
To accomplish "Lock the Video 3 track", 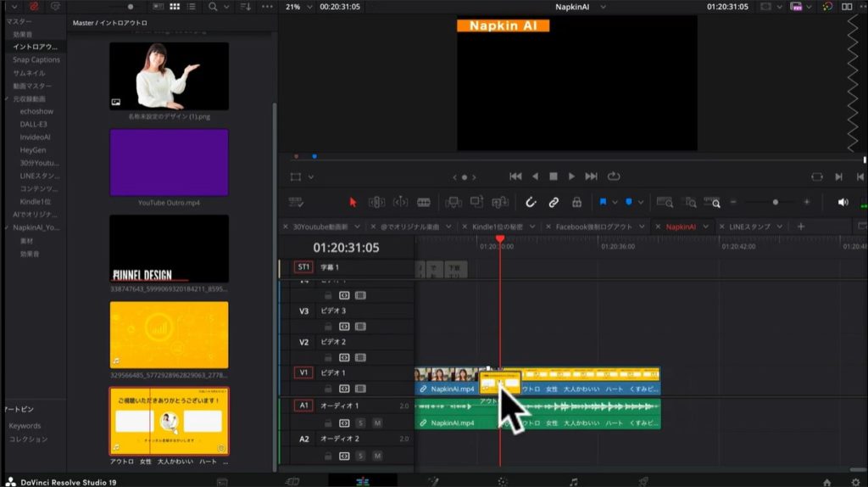I will (328, 327).
